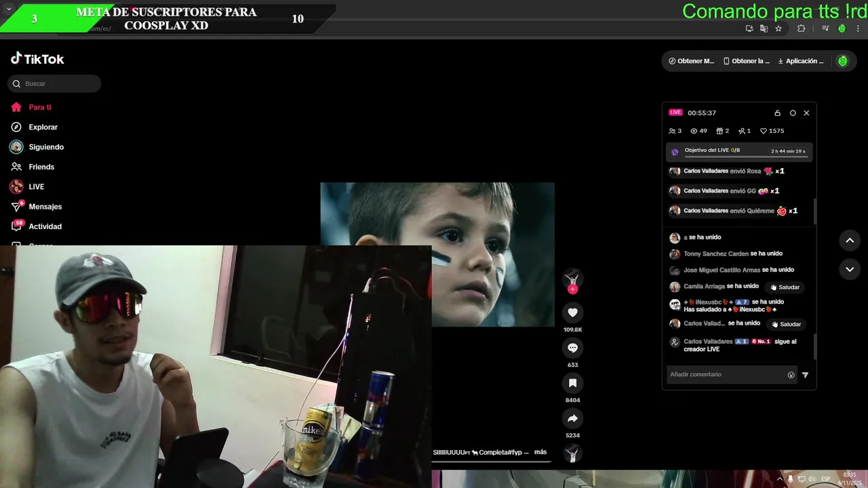Show hidden system tray icons chevron
868x488 pixels.
780,479
